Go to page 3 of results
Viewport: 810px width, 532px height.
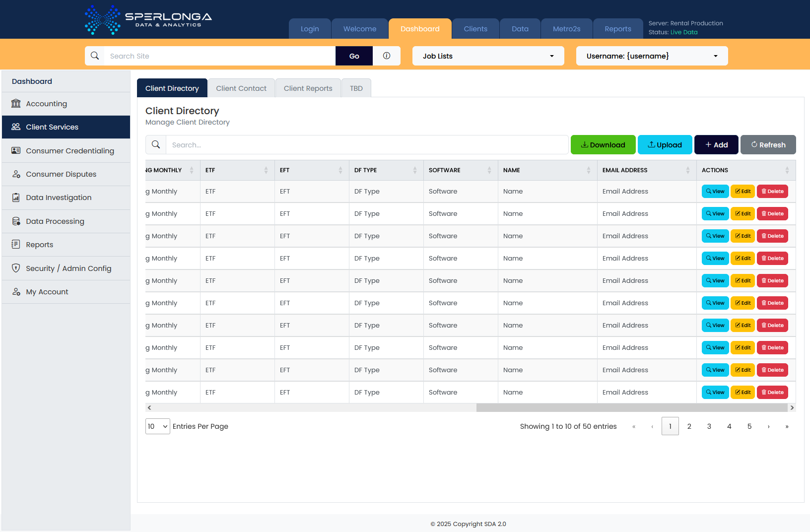[709, 426]
